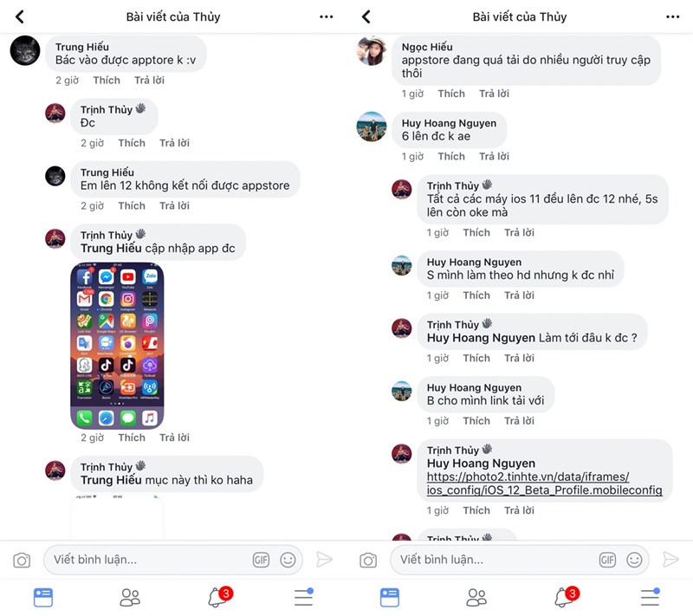This screenshot has width=693, height=616.
Task: Open the home screen screenshot thumbnail
Action: pos(117,346)
